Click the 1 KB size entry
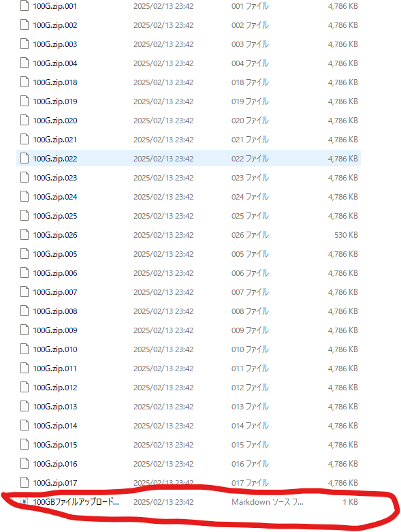This screenshot has height=532, width=401. tap(350, 502)
